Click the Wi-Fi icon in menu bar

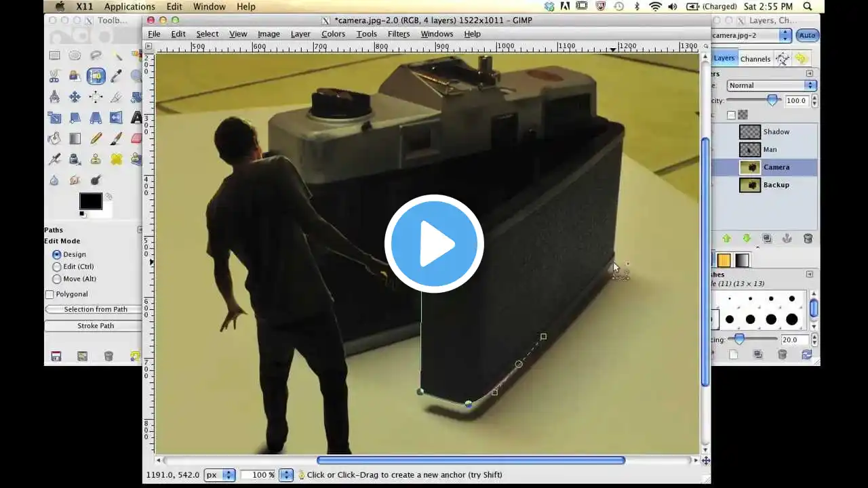pyautogui.click(x=655, y=7)
